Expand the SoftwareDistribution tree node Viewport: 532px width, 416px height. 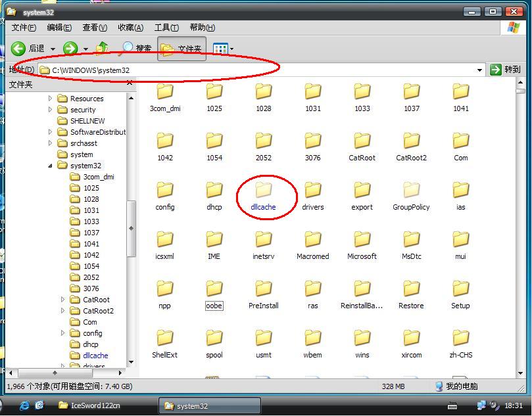coord(50,132)
